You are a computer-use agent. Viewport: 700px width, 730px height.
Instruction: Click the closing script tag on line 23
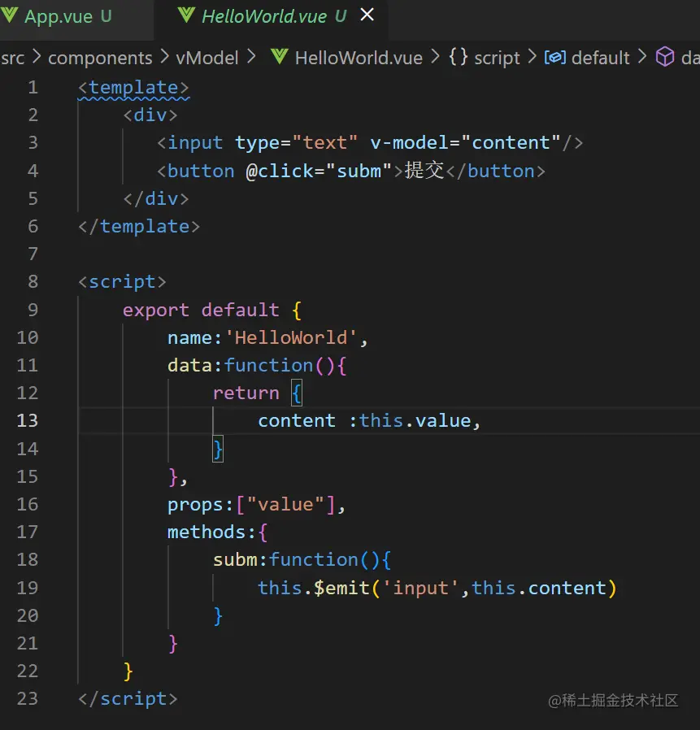pos(128,699)
